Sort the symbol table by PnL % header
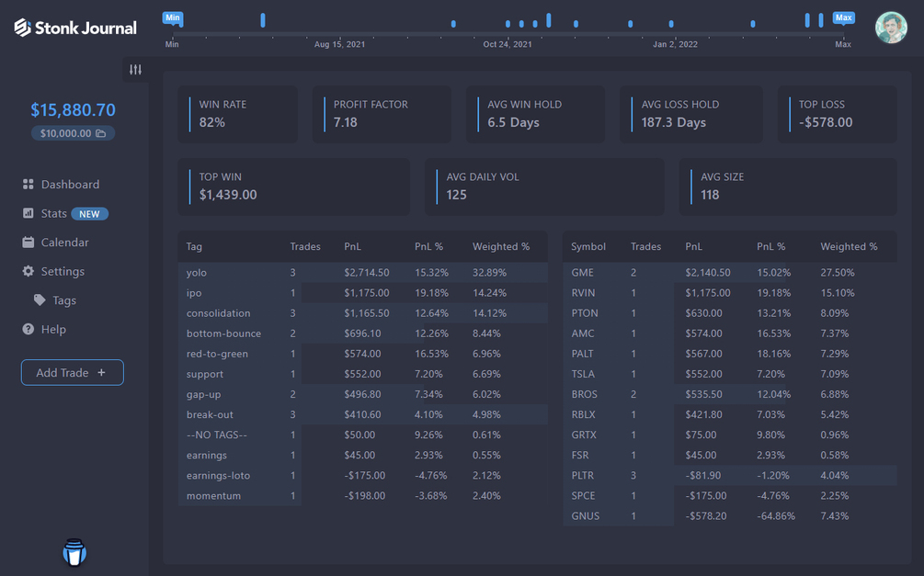924x576 pixels. pos(770,246)
